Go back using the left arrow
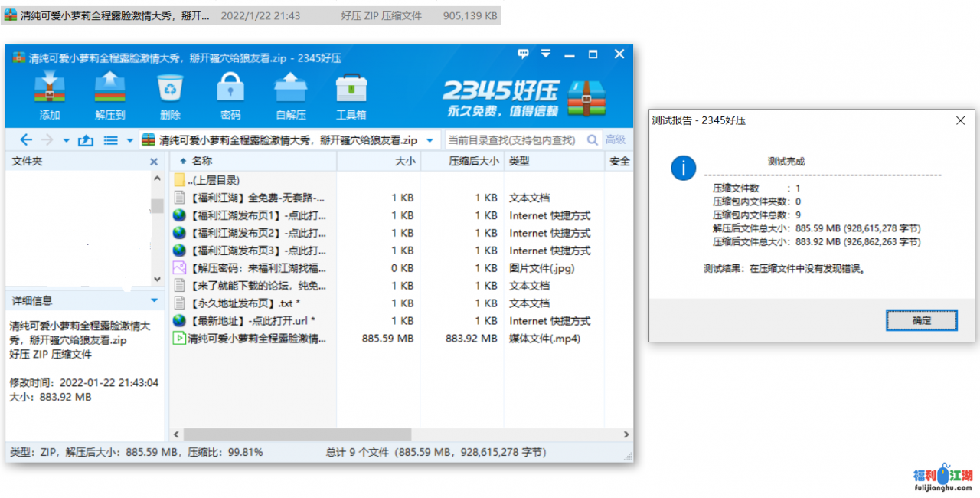 click(26, 140)
